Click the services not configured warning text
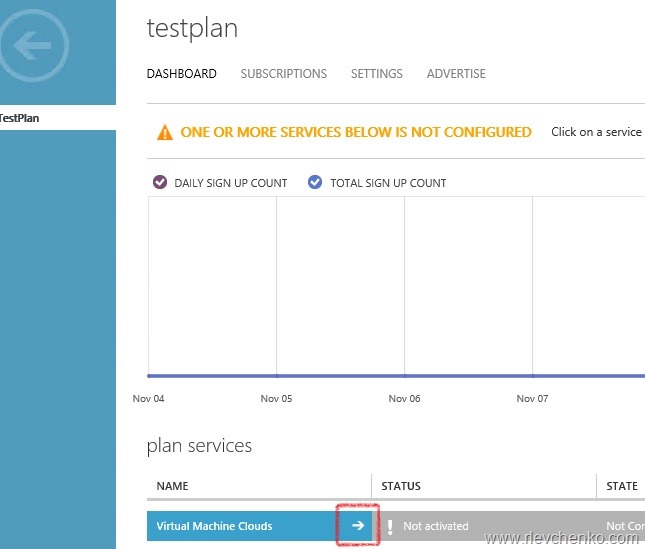The width and height of the screenshot is (645, 549). [355, 132]
